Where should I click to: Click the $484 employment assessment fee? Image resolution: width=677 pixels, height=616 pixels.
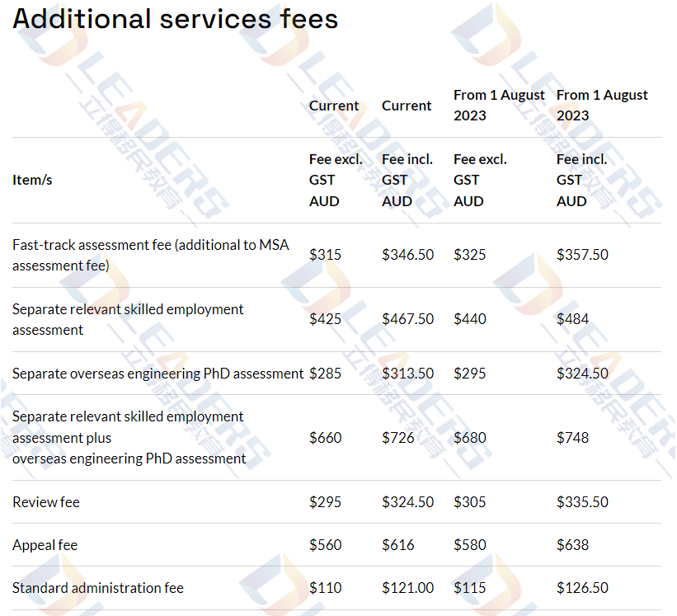(572, 319)
